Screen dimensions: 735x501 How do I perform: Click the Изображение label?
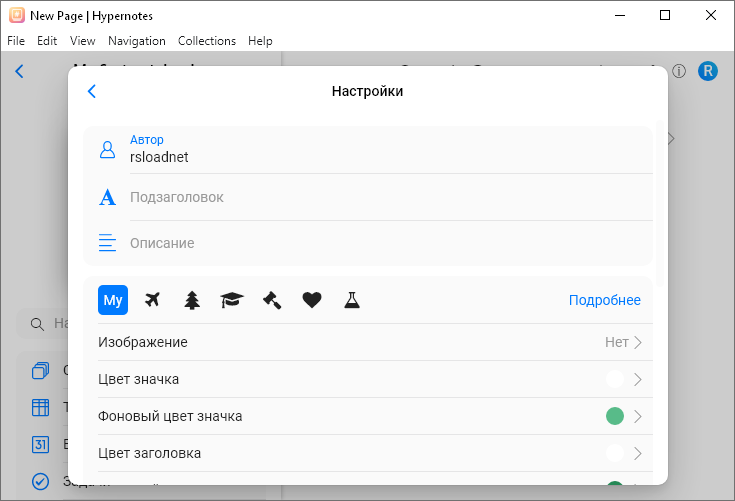pos(142,342)
